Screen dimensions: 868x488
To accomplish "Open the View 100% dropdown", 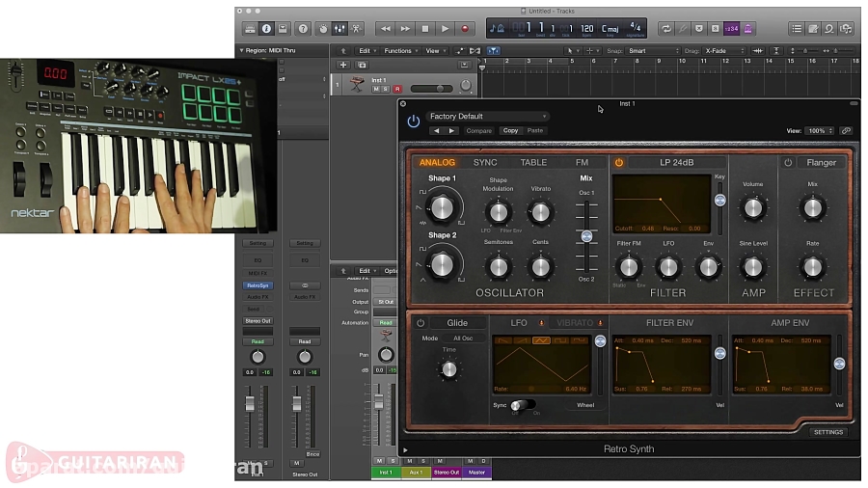I will (821, 131).
